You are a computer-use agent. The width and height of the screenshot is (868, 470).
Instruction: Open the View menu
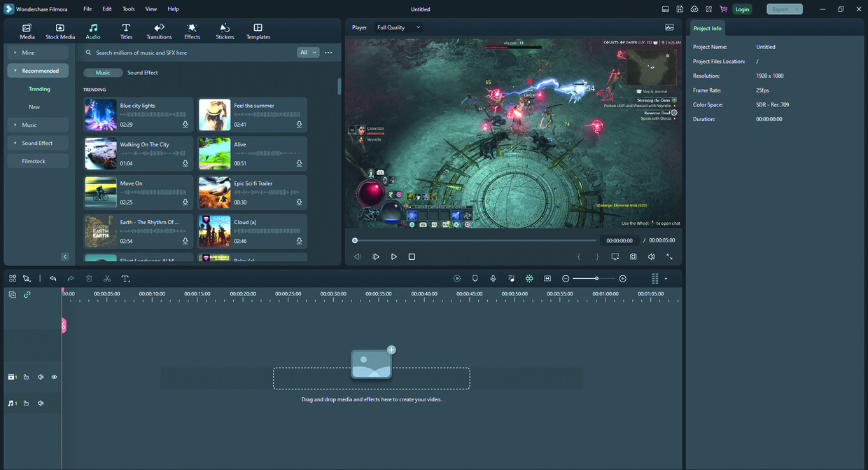151,9
